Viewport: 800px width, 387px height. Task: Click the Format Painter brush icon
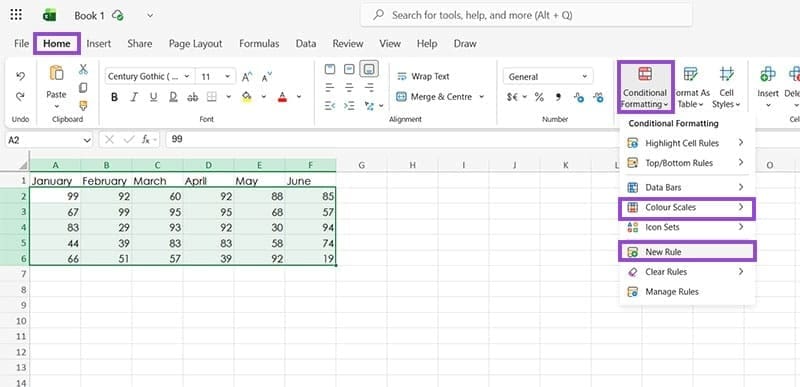click(83, 106)
